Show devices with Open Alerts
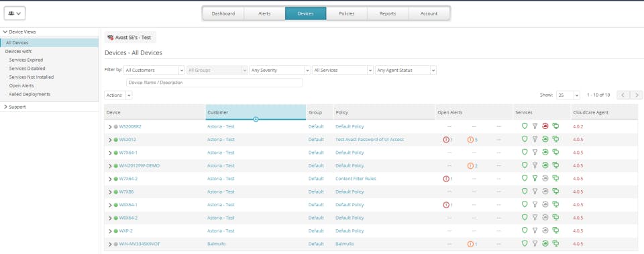The width and height of the screenshot is (644, 254). (21, 85)
